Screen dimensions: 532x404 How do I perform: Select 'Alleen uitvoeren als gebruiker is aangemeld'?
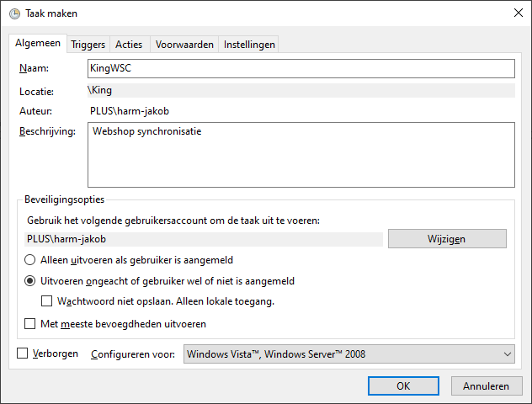[31, 260]
